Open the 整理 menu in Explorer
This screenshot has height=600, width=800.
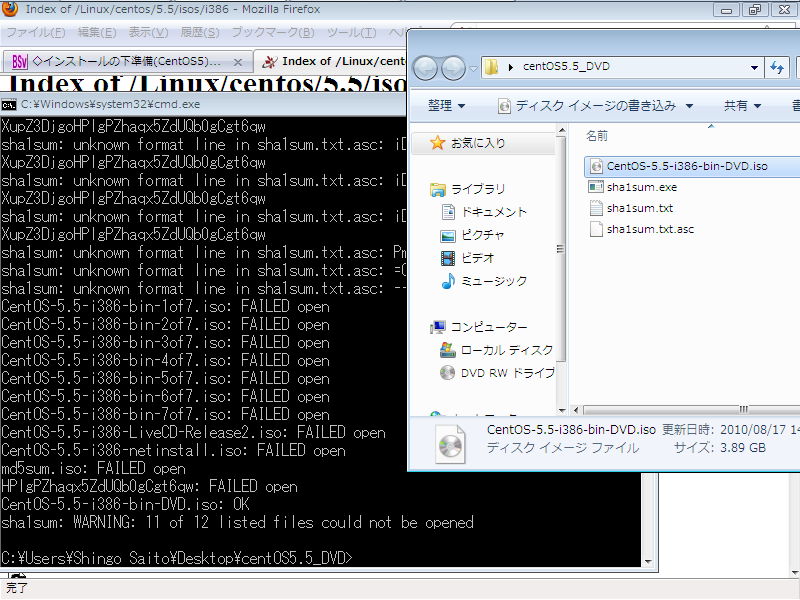(x=446, y=106)
